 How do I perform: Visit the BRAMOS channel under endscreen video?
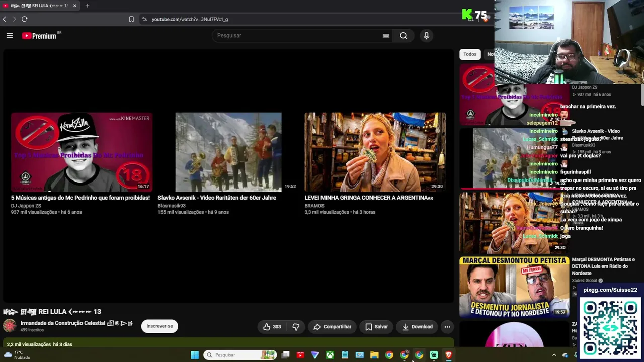point(314,206)
